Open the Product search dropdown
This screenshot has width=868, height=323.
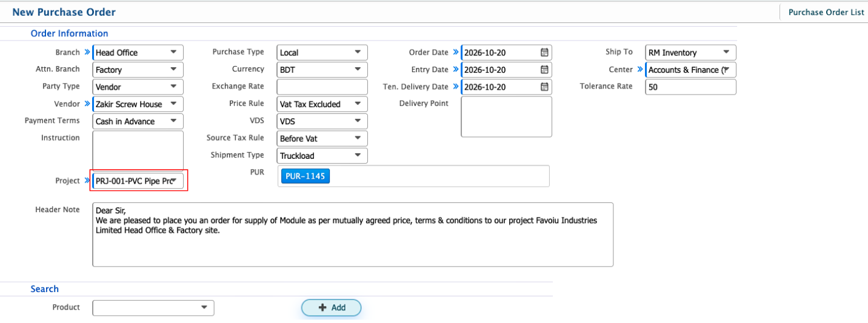point(153,308)
